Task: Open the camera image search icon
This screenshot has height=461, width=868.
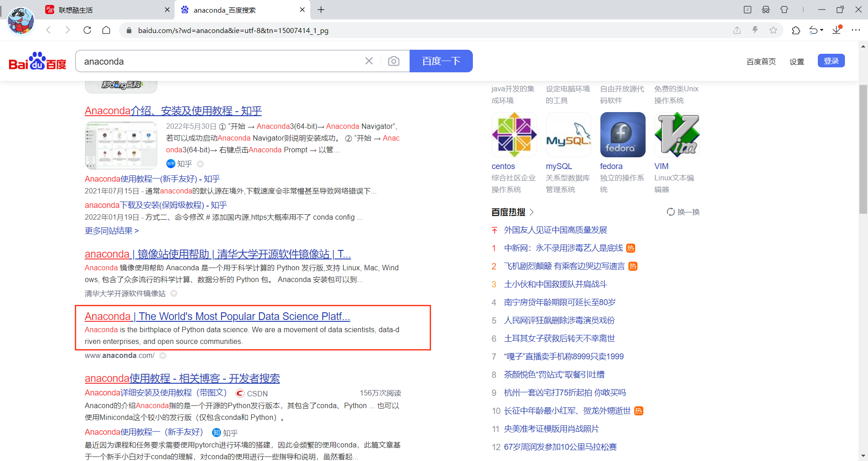Action: [394, 61]
